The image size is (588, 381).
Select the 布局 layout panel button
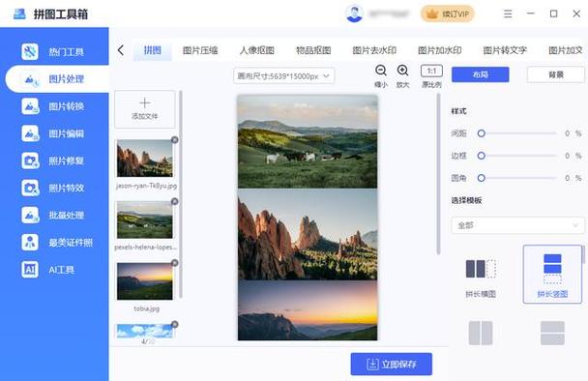click(x=481, y=74)
